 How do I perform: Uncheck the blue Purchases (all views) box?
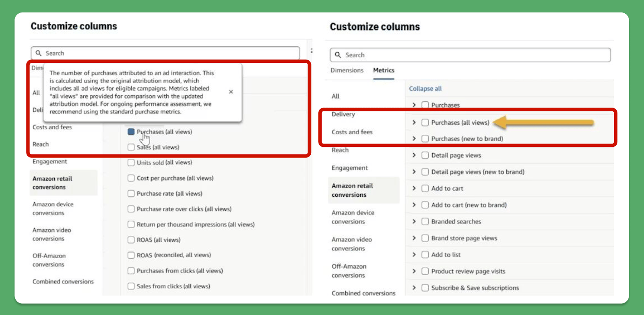[x=131, y=132]
